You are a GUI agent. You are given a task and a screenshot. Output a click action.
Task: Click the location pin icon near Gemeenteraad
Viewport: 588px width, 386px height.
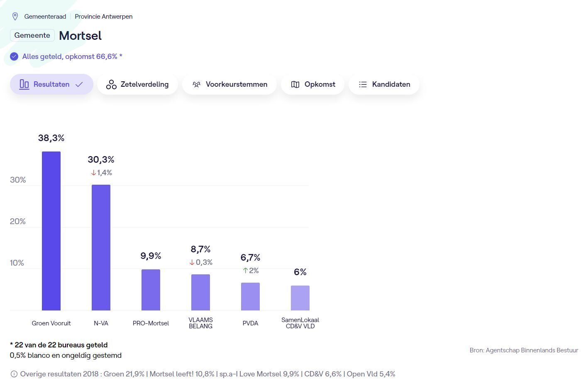(15, 17)
